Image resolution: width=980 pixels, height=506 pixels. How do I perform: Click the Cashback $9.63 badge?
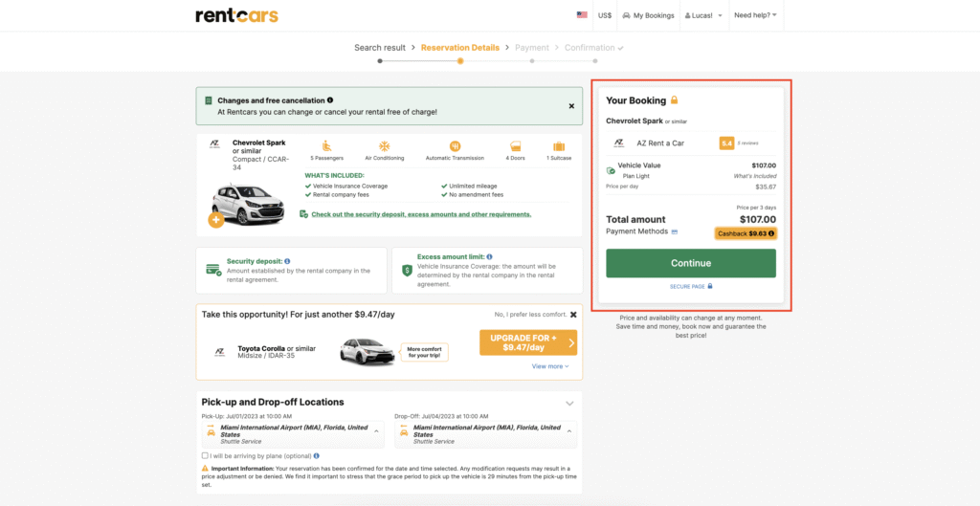pyautogui.click(x=745, y=232)
